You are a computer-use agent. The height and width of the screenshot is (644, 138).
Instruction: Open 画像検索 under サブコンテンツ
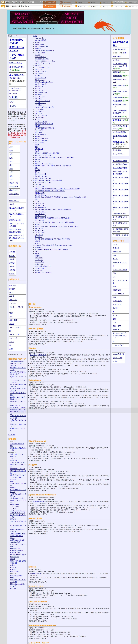[x=116, y=248]
